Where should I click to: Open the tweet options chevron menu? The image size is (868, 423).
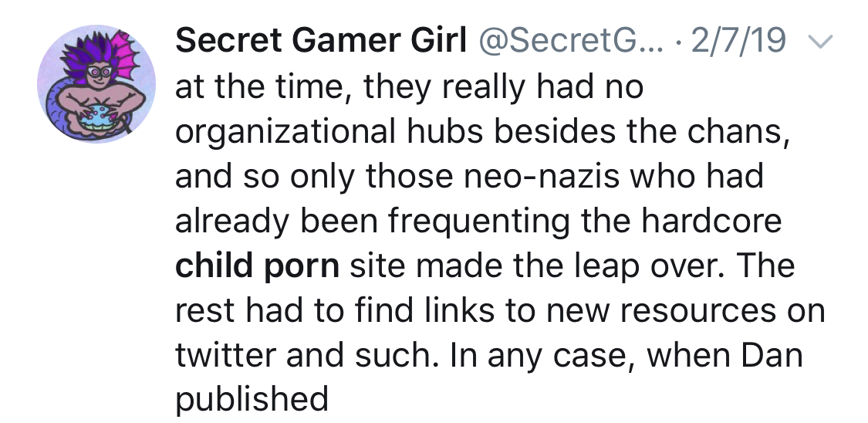[x=820, y=42]
